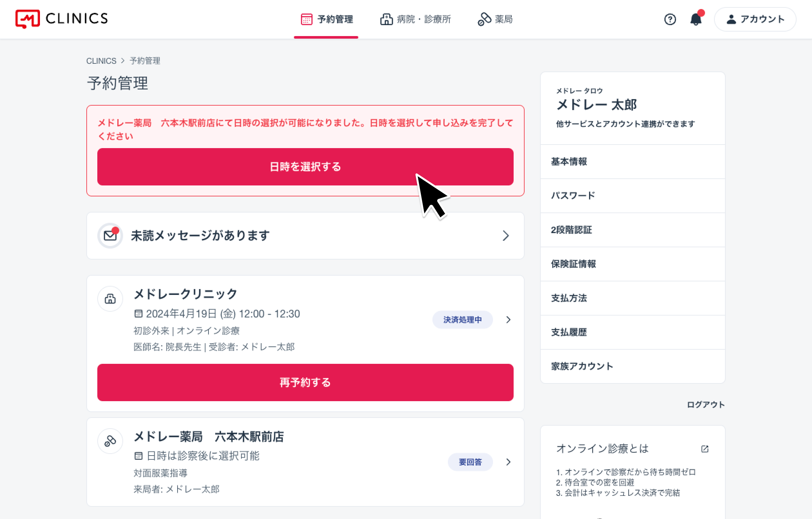Open 支払履歴 in sidebar
The width and height of the screenshot is (812, 519).
633,332
